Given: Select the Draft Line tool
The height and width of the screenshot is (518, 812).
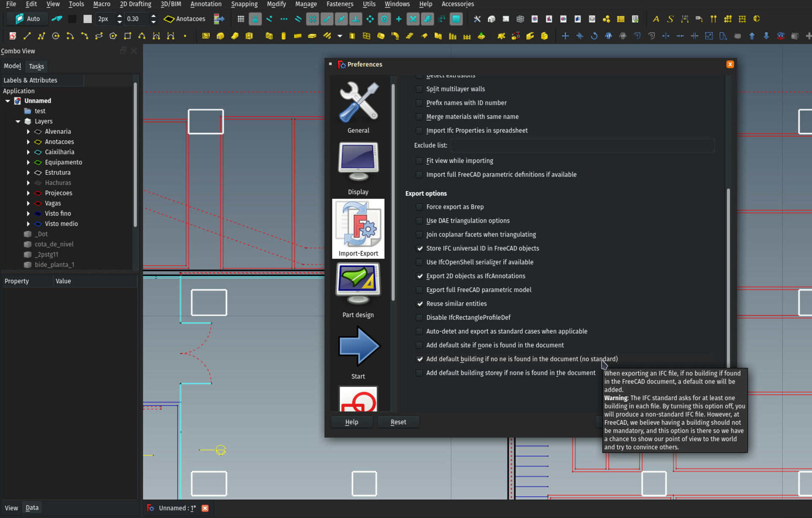Looking at the screenshot, I should pyautogui.click(x=27, y=36).
